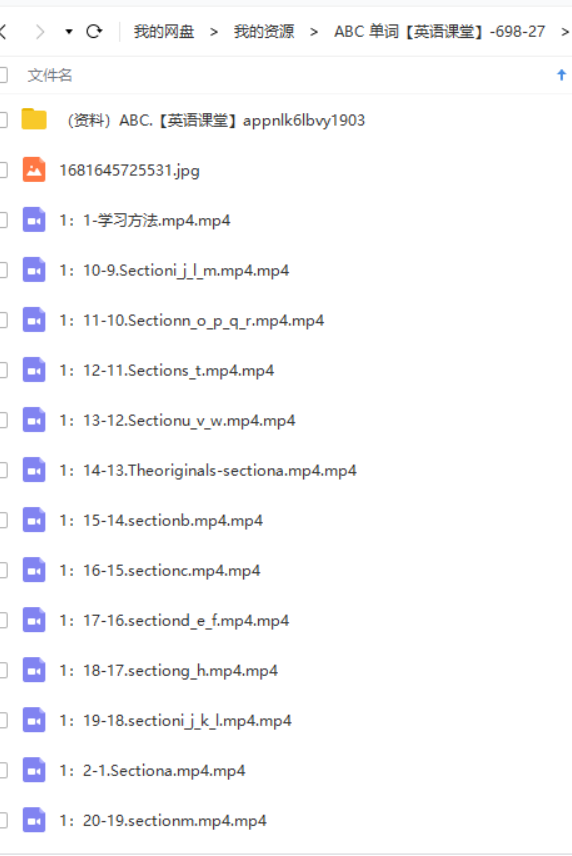Sort by clicking the 文件名 column header
Screen dimensions: 572x856
pyautogui.click(x=50, y=75)
